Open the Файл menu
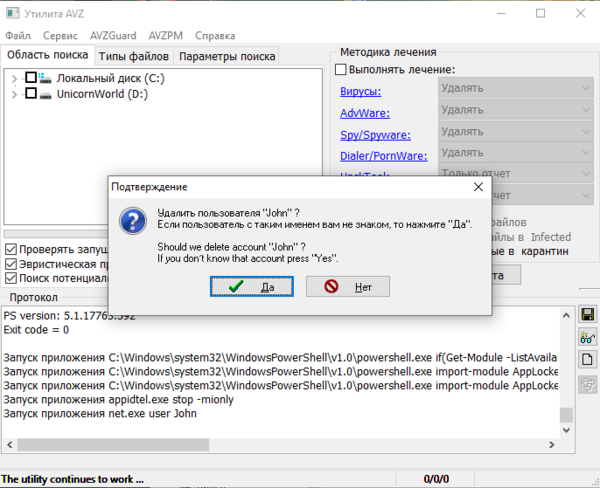 (18, 36)
